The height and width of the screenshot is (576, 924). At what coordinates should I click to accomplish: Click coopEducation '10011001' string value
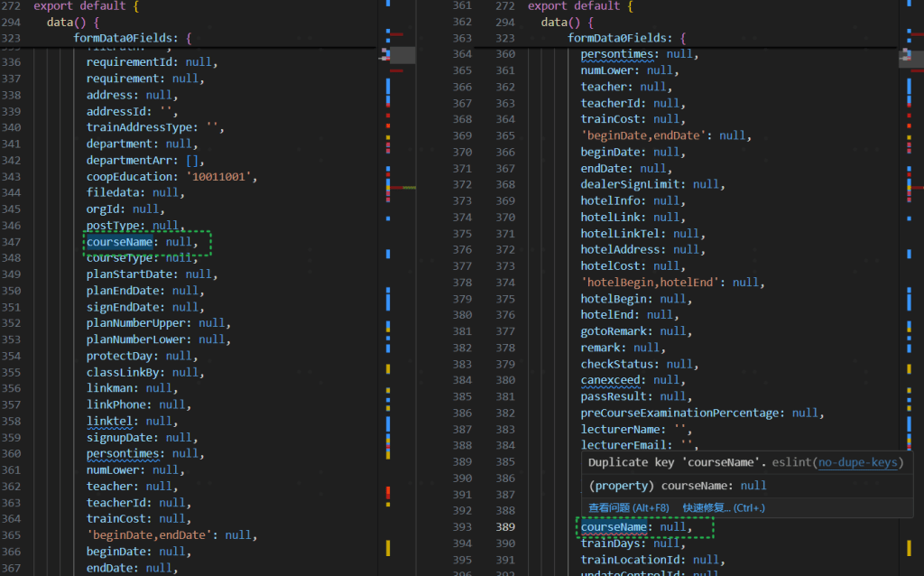point(221,177)
